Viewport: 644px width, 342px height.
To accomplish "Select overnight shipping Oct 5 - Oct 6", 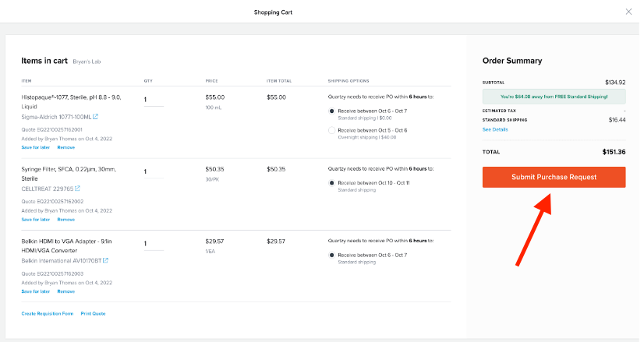I will click(x=332, y=130).
